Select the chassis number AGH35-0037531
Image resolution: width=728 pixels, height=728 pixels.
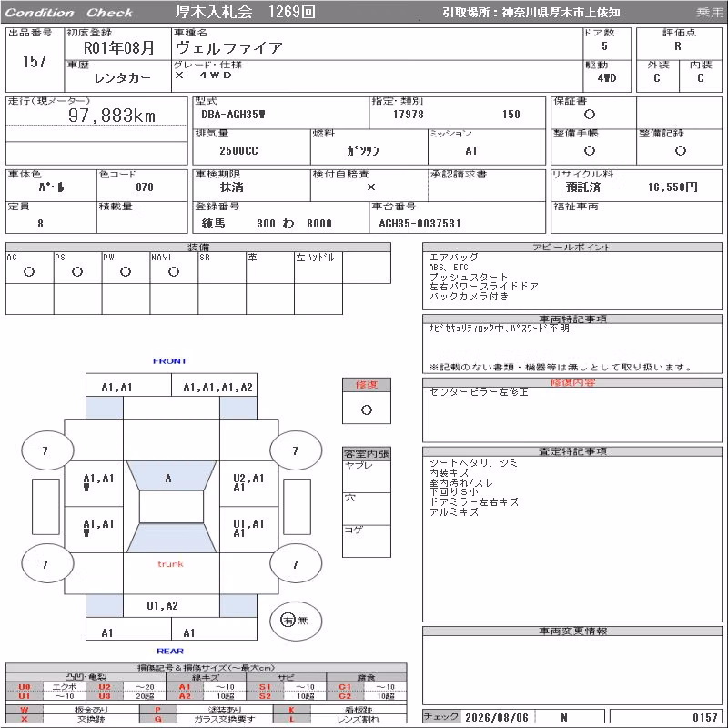(420, 223)
